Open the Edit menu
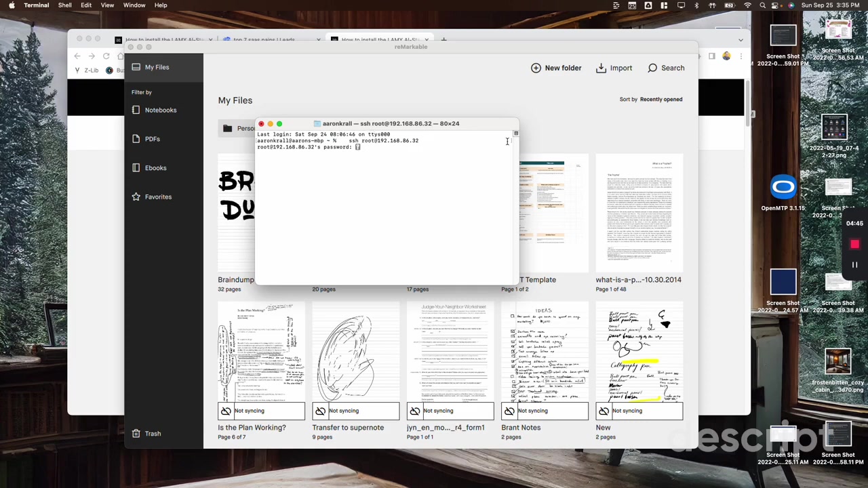The image size is (868, 488). click(86, 5)
